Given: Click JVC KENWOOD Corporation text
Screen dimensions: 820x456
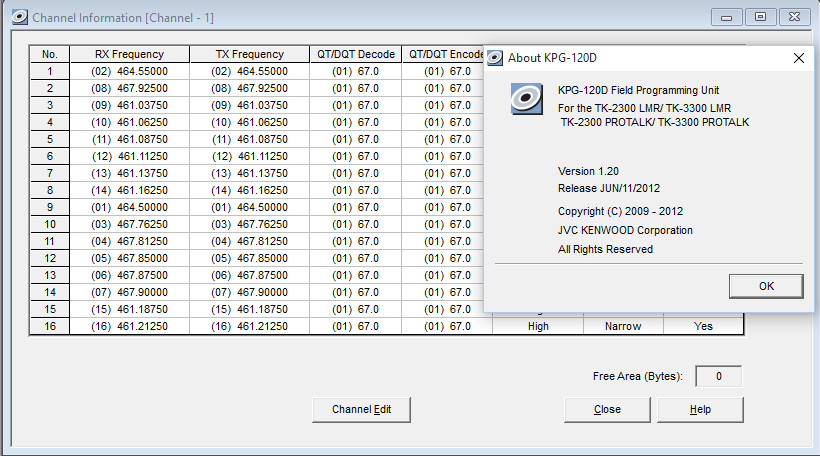Looking at the screenshot, I should click(x=625, y=230).
